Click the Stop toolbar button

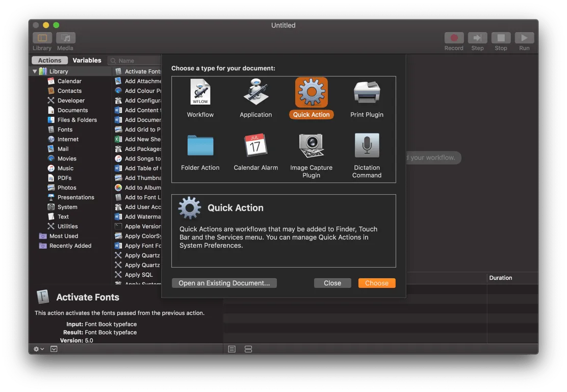[501, 38]
